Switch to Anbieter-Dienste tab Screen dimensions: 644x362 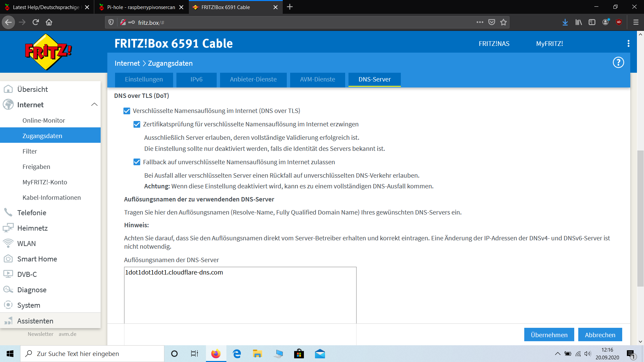click(253, 79)
